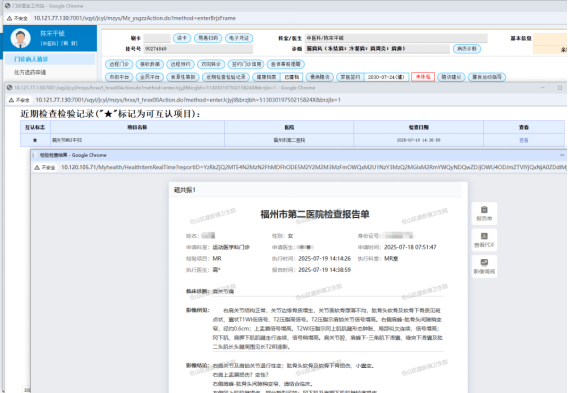Click the 签约门诊信息 button
The width and height of the screenshot is (568, 393).
[246, 64]
